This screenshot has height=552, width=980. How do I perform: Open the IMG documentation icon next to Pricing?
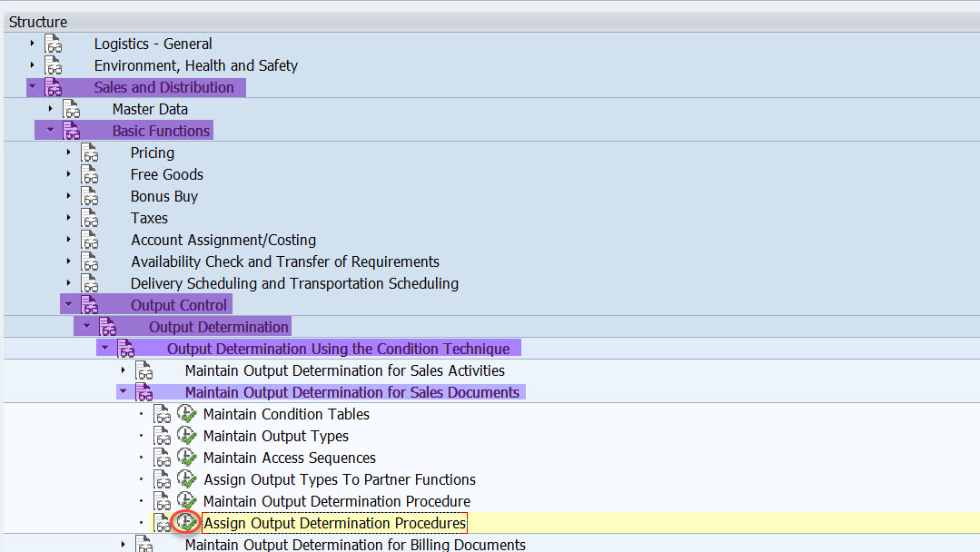[89, 153]
